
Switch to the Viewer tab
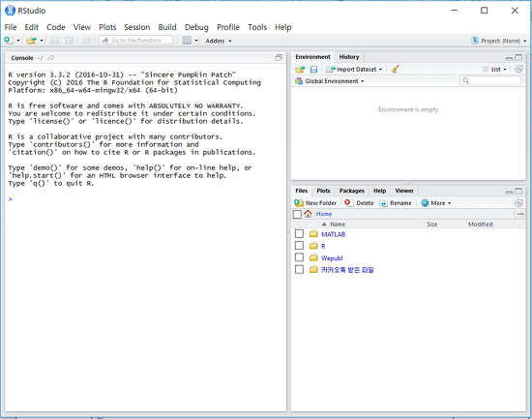pos(404,191)
